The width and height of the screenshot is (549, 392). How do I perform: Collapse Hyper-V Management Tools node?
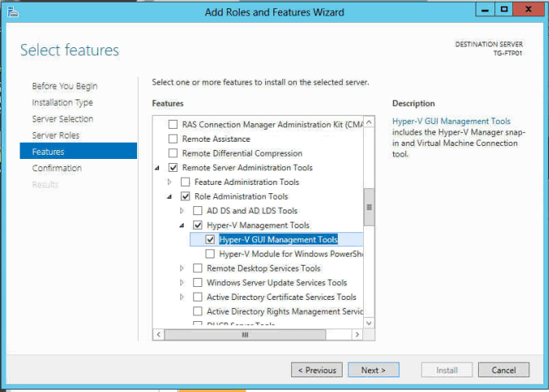click(182, 225)
